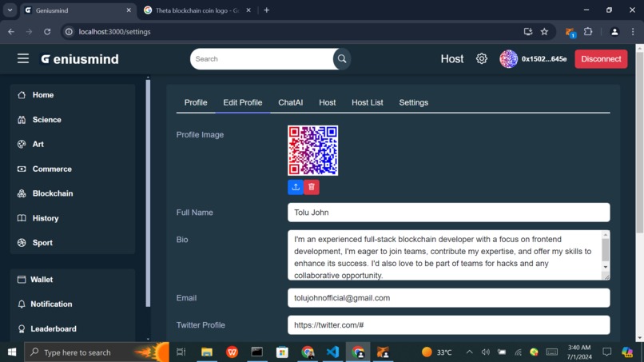Upload a new profile image

pos(296,187)
